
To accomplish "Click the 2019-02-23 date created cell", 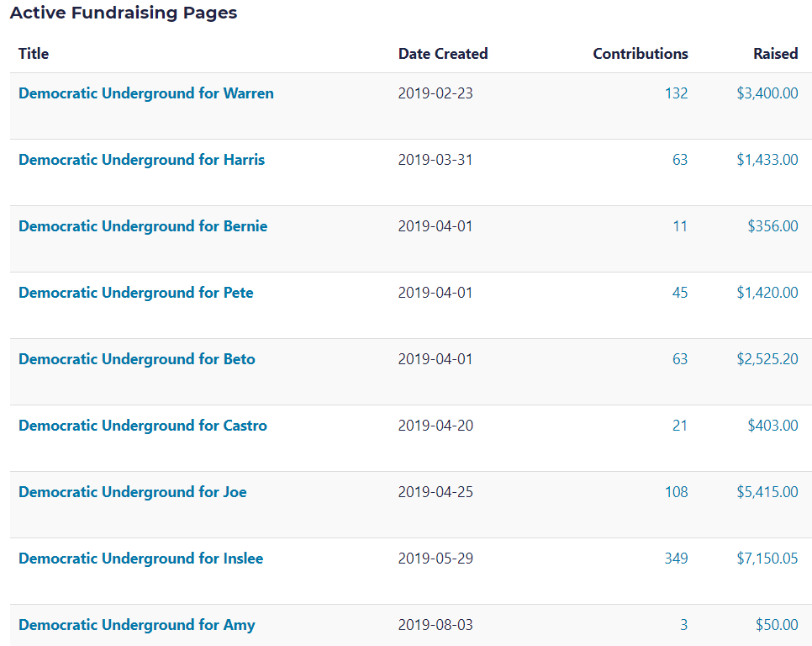I will 435,93.
